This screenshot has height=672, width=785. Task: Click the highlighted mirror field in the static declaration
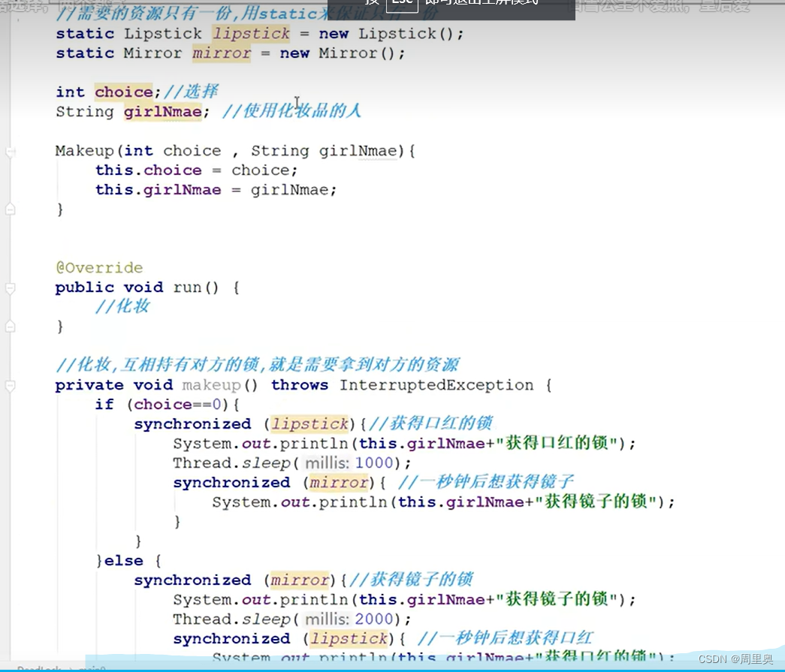(222, 53)
